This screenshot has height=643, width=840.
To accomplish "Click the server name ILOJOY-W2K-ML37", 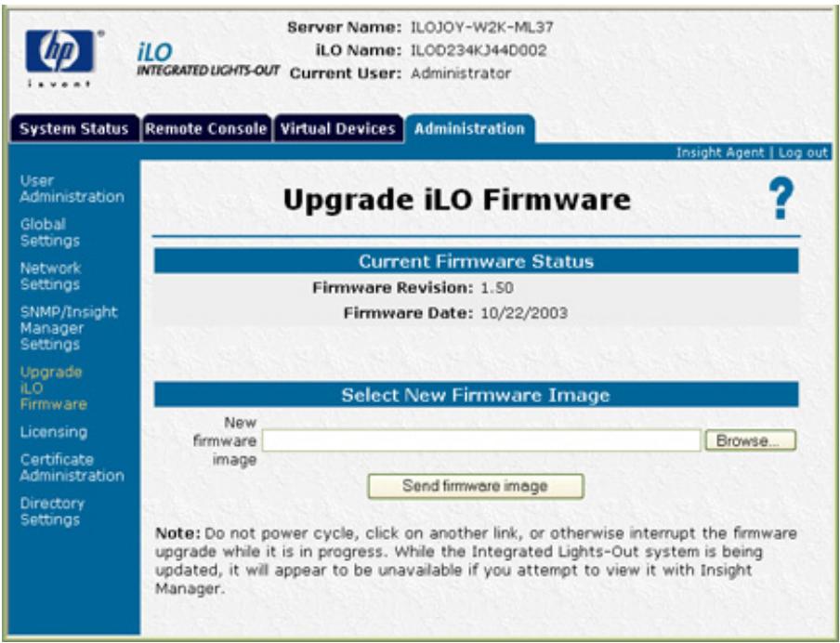I will (x=481, y=27).
